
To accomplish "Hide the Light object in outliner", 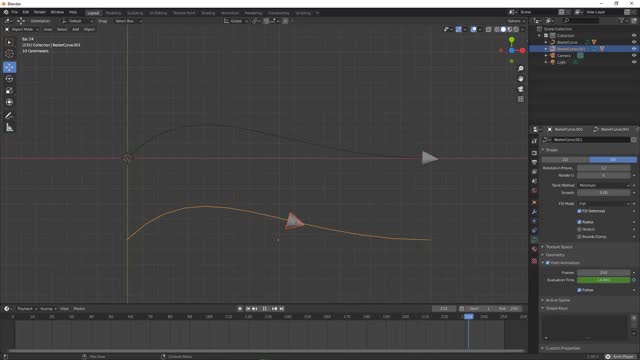I will pos(634,62).
